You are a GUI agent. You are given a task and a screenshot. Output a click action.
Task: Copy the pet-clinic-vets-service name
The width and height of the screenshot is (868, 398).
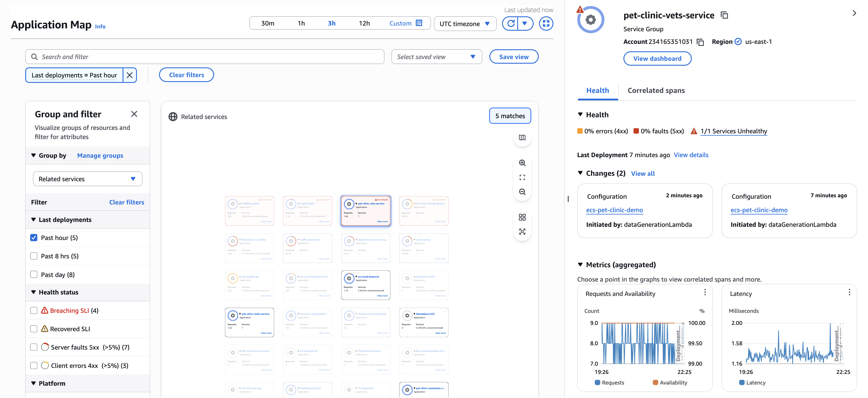(724, 15)
